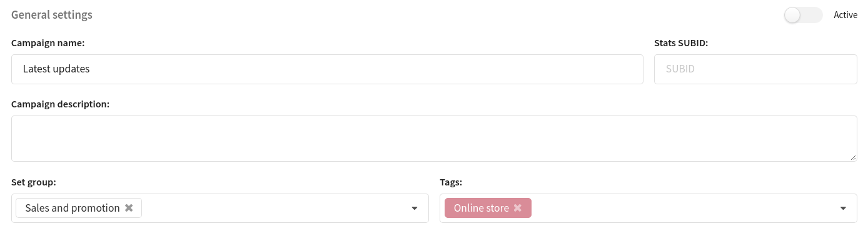Toggle the Active campaign switch
The width and height of the screenshot is (868, 246).
tap(804, 15)
